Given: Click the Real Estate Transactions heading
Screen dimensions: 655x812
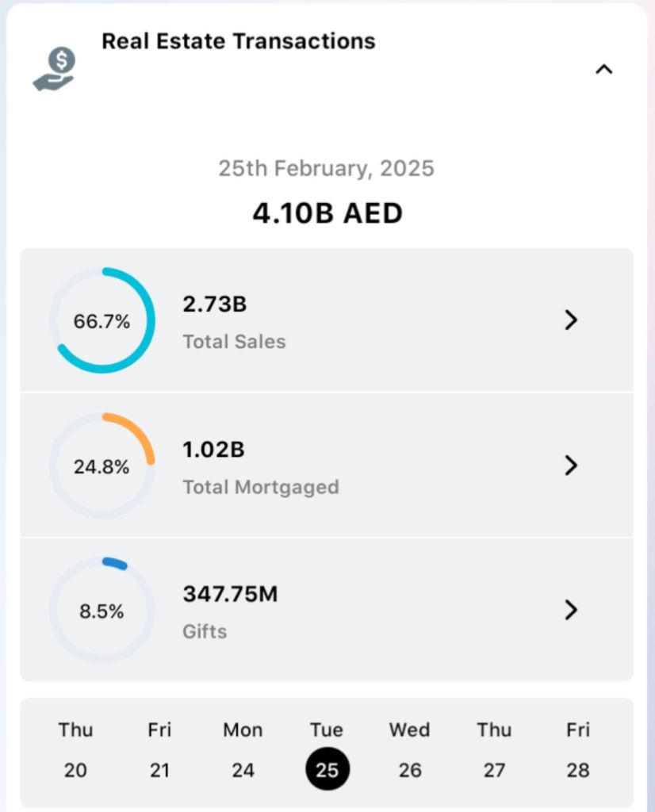Looking at the screenshot, I should 239,41.
